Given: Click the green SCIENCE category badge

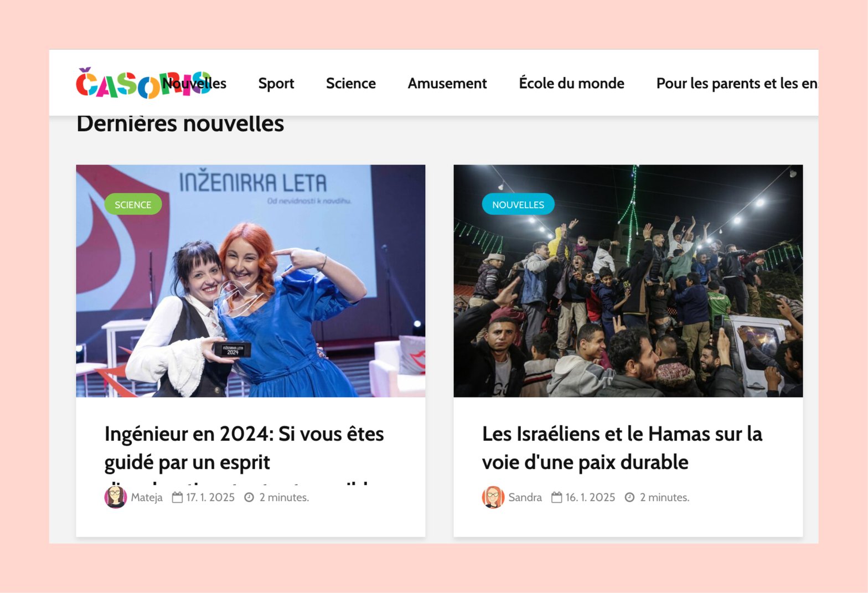Looking at the screenshot, I should pos(133,204).
